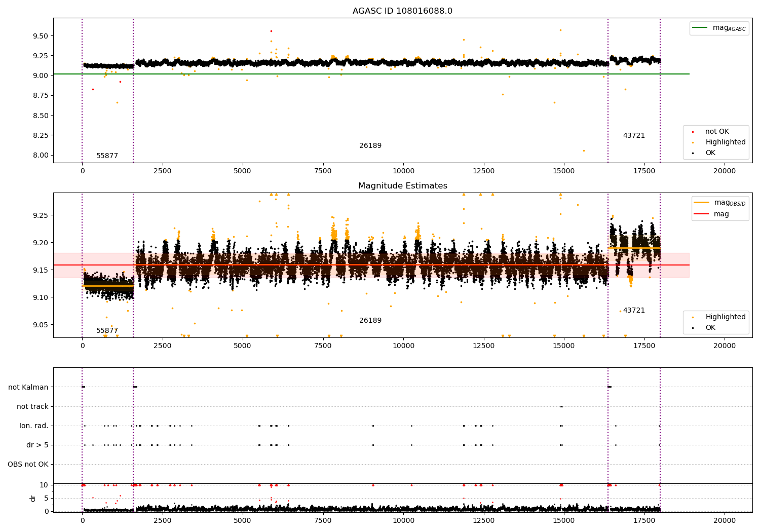Click the 8.00 y-tick of the top plot

[x=41, y=156]
